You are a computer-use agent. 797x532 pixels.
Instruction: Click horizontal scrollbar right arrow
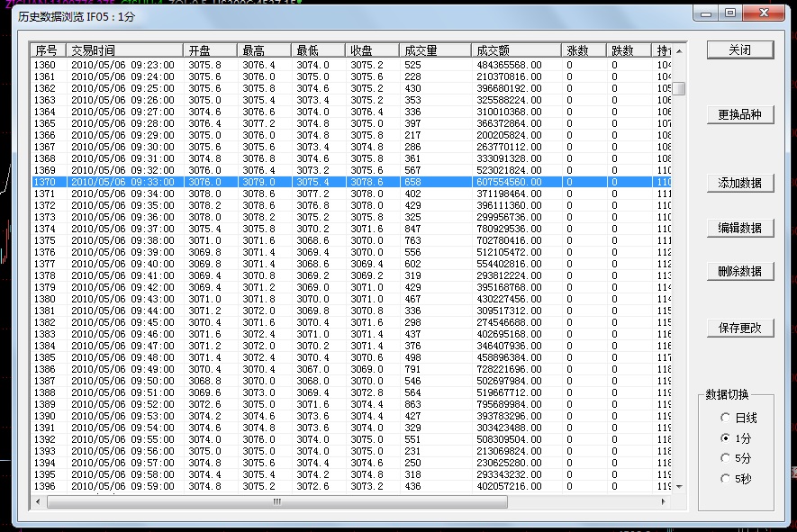point(666,501)
